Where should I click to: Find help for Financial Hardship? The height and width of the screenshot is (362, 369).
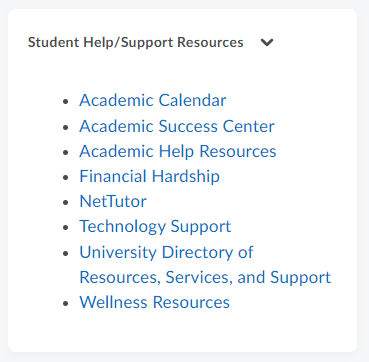point(149,176)
